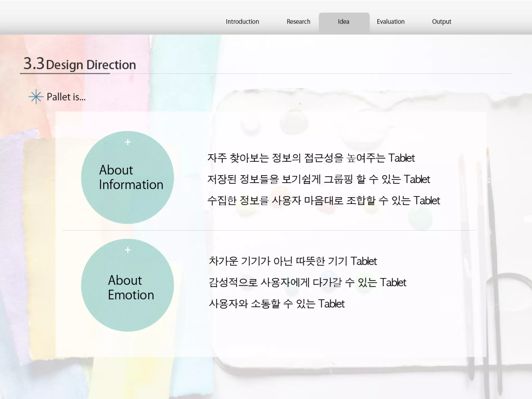Click the 'Pallet is...' label

pyautogui.click(x=66, y=97)
